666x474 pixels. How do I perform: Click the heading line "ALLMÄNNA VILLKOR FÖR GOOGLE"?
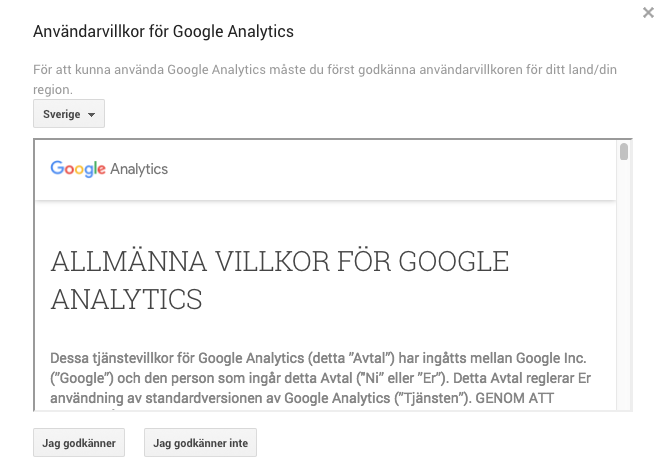click(280, 262)
